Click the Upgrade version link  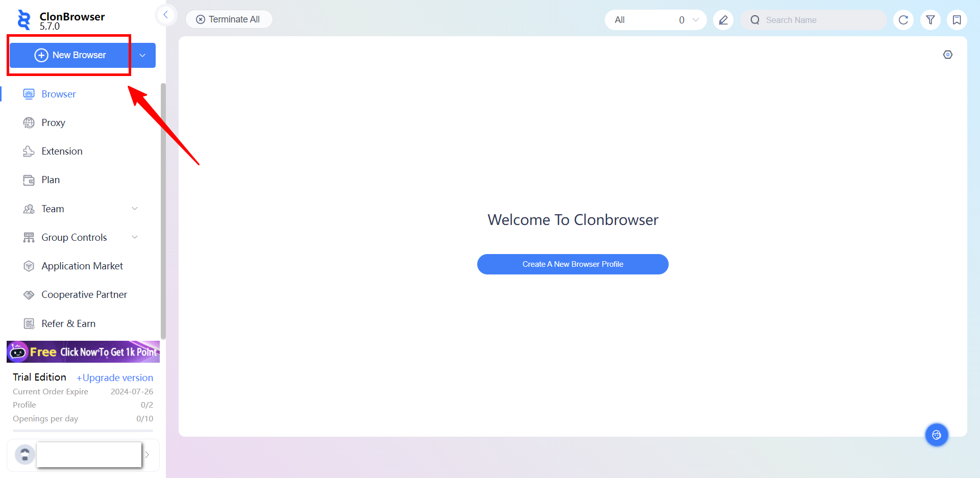click(115, 378)
